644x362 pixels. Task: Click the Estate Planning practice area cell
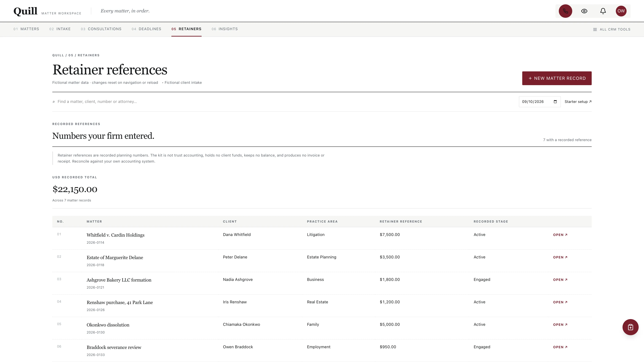tap(321, 257)
